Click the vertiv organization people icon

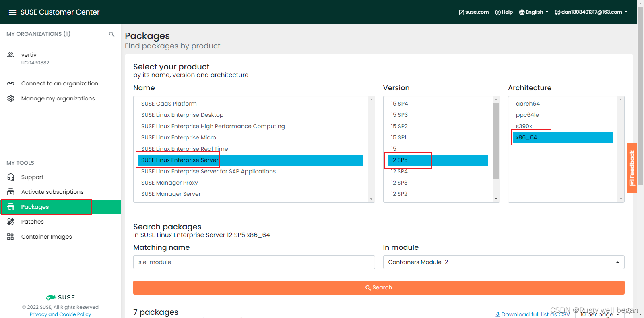point(11,55)
